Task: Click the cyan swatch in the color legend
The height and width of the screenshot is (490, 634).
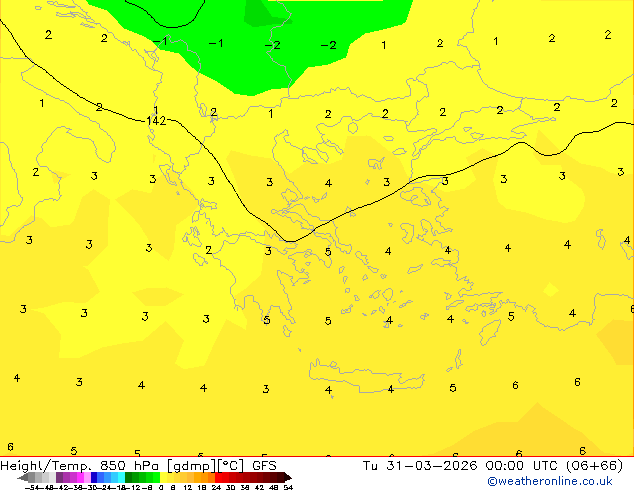Action: [122, 477]
